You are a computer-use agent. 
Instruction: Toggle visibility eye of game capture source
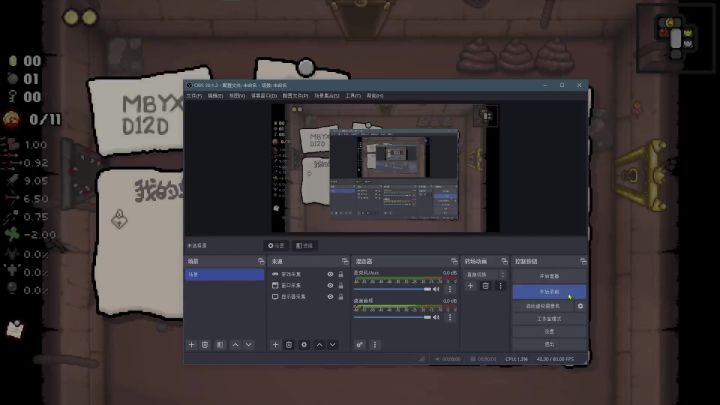[330, 274]
